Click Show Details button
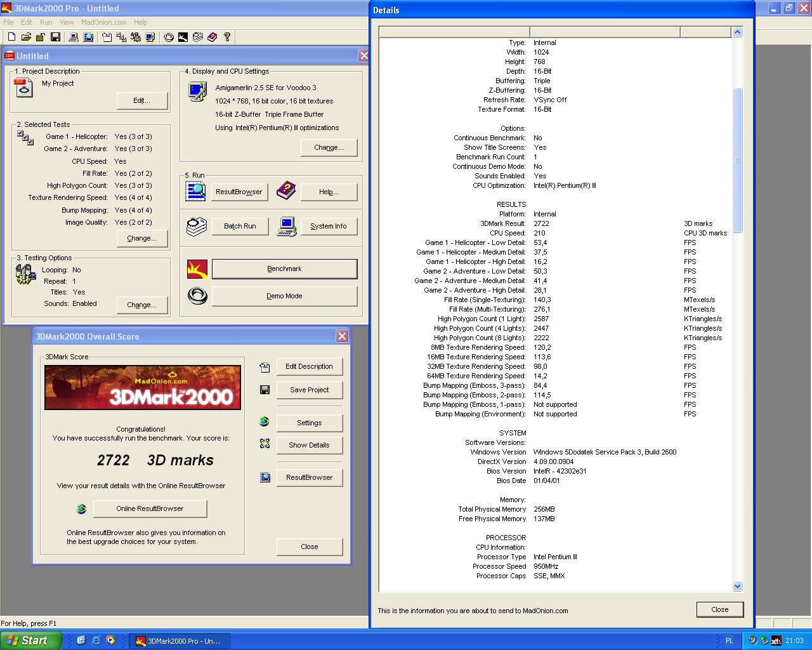This screenshot has height=650, width=812. pyautogui.click(x=309, y=445)
